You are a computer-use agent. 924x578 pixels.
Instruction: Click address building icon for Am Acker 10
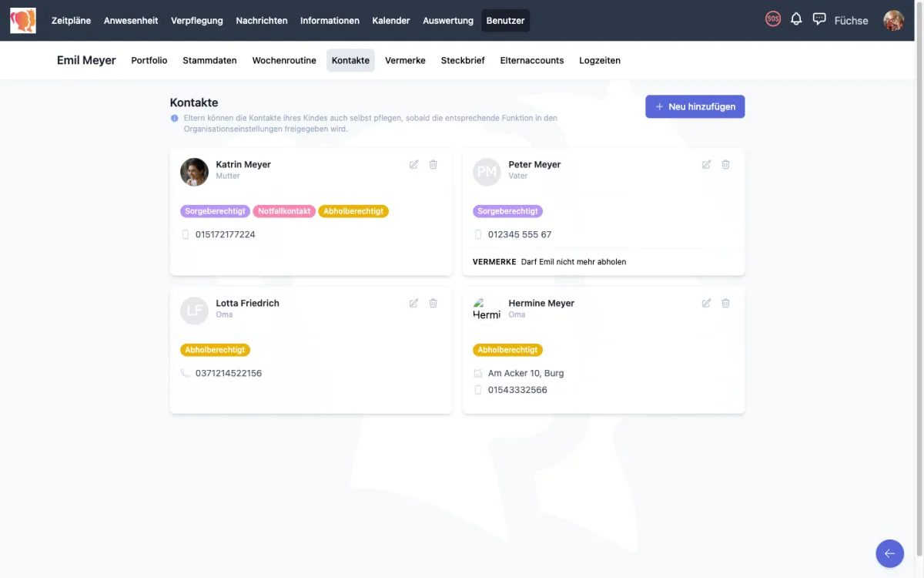point(477,373)
